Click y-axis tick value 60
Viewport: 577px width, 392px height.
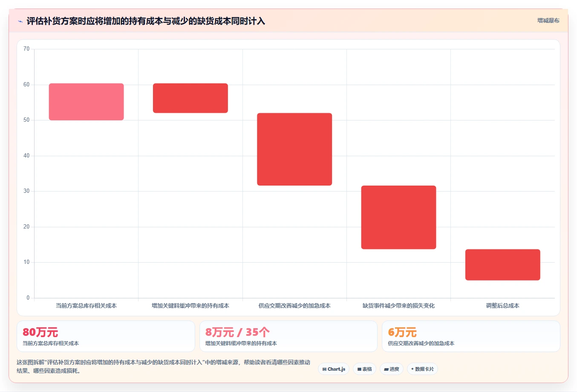[x=26, y=85]
